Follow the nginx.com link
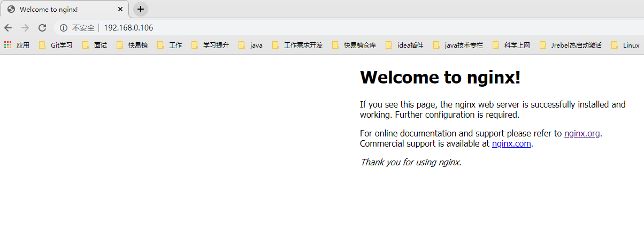 click(511, 143)
